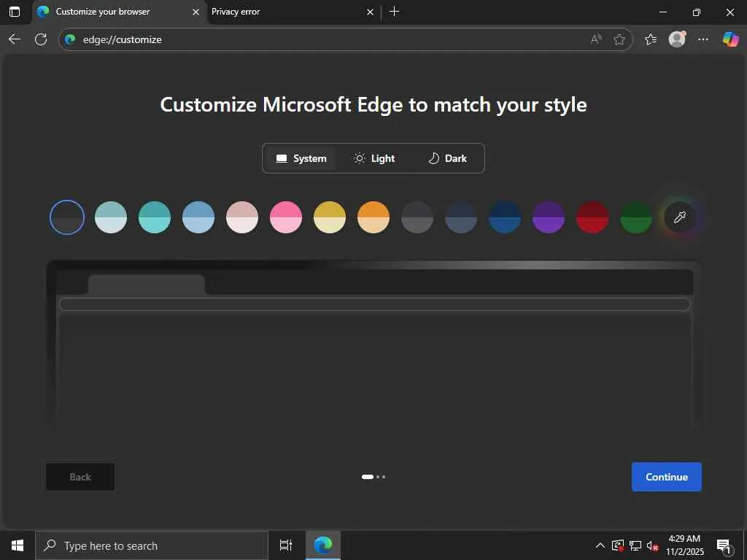Pick the orange color swatch
Screen dimensions: 747x560
373,217
